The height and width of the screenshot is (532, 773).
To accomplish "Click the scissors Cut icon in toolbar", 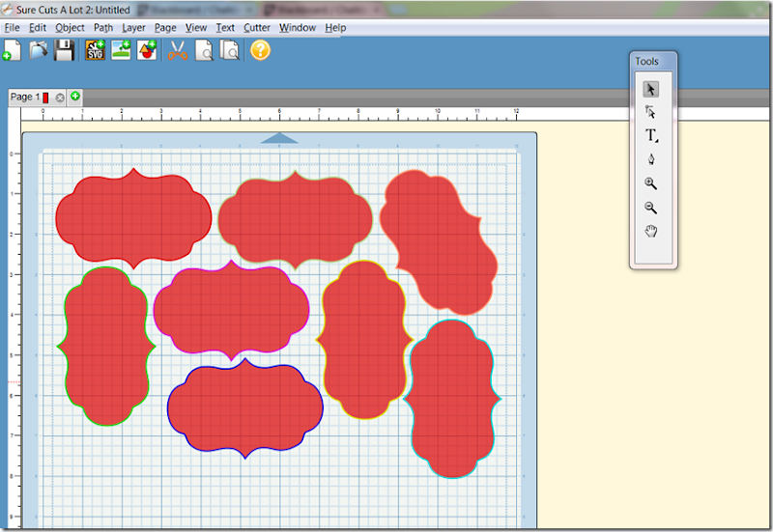I will [177, 51].
